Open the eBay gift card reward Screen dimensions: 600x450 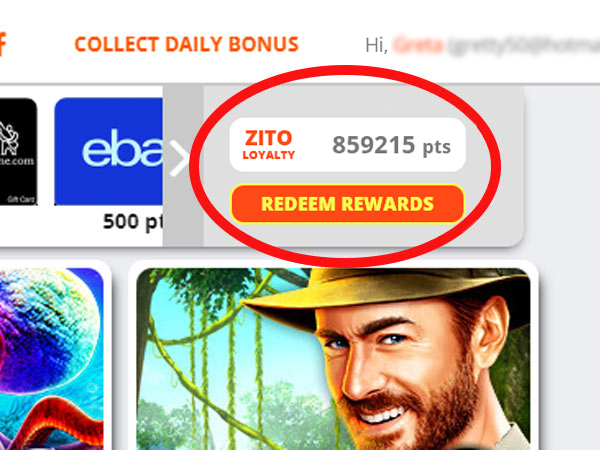109,151
